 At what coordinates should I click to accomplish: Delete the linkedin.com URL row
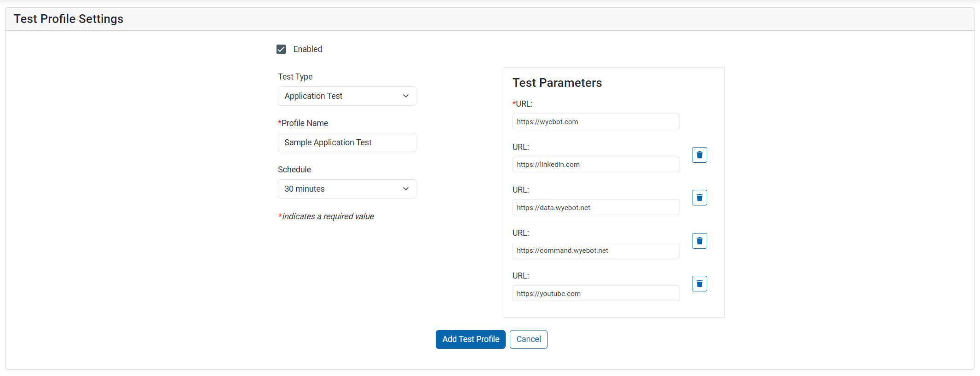(x=699, y=155)
